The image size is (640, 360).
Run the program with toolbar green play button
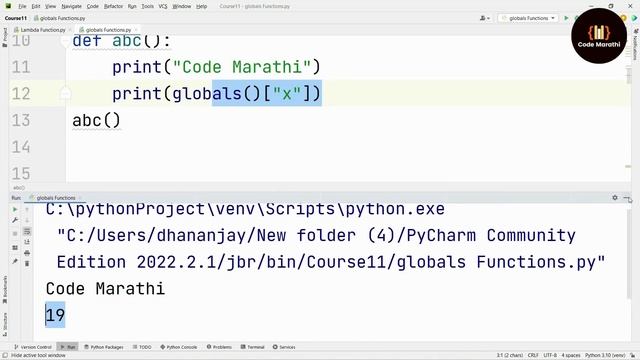point(566,18)
